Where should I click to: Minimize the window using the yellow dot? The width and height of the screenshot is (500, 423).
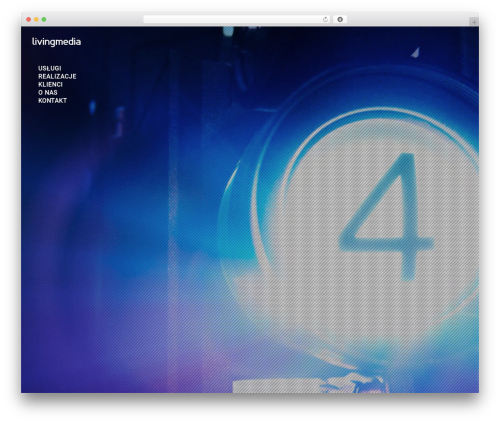pyautogui.click(x=36, y=20)
